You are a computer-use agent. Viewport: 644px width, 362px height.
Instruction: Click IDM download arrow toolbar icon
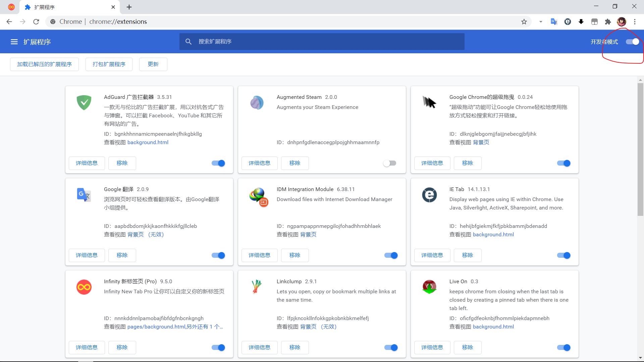(x=581, y=22)
